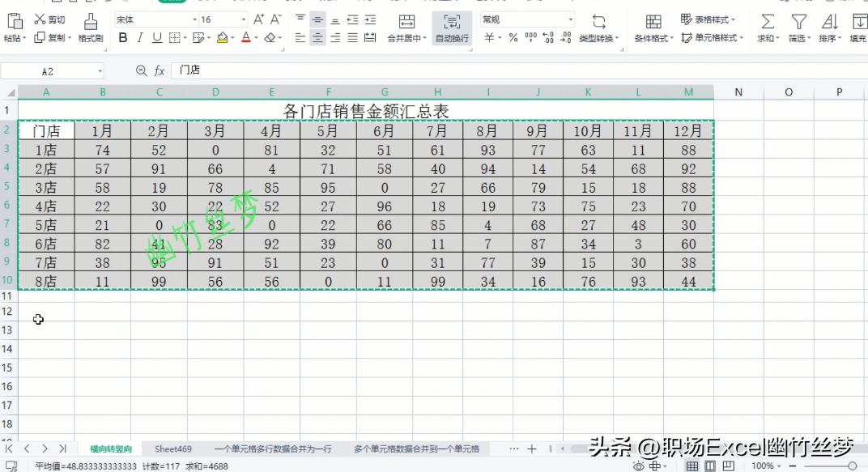Switch to normal view in status bar
The height and width of the screenshot is (472, 868).
pos(692,466)
